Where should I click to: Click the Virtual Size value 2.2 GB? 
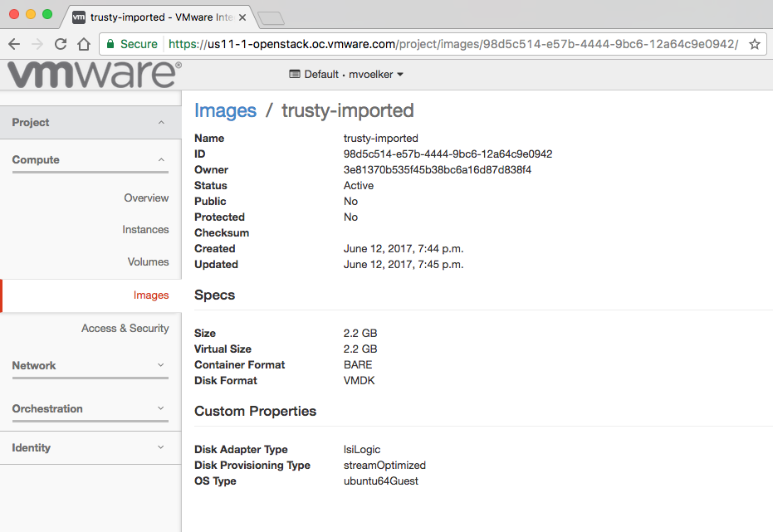pos(360,349)
